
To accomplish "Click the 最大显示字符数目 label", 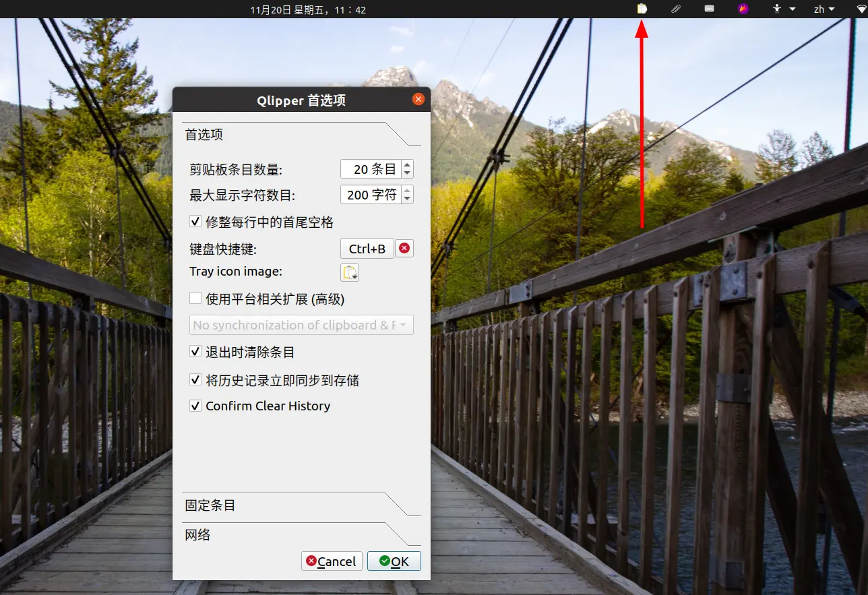I will [x=243, y=196].
